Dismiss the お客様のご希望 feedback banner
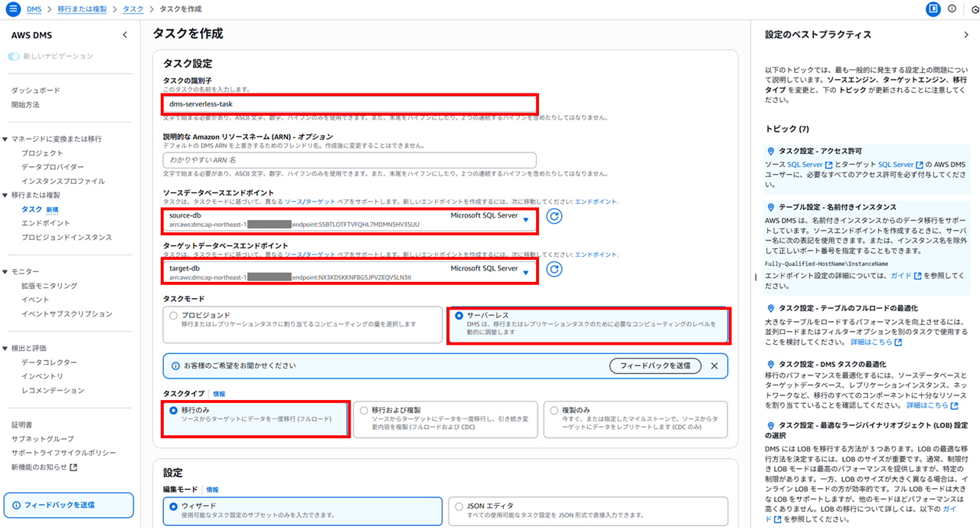Viewport: 980px width, 528px height. pos(714,366)
